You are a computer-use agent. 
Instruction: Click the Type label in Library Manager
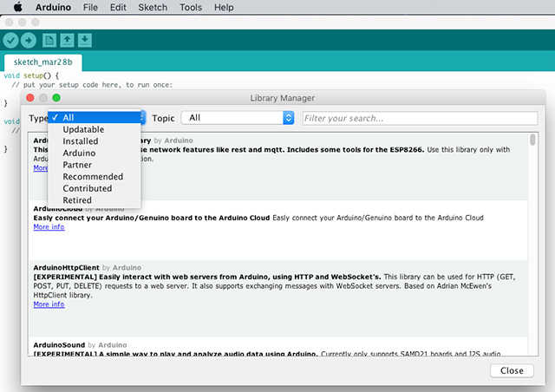pos(38,118)
